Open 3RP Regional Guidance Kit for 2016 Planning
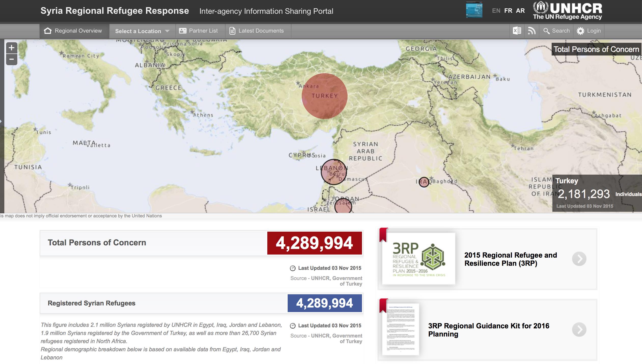 489,330
